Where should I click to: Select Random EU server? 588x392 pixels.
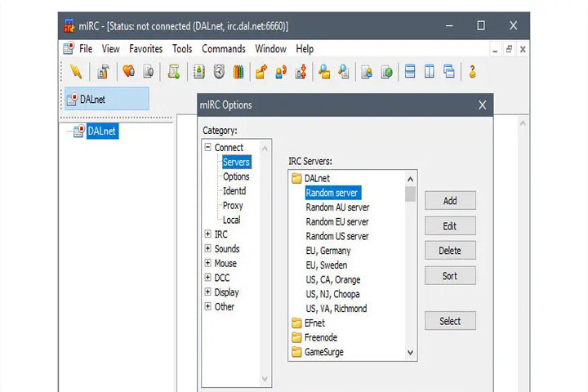(337, 221)
